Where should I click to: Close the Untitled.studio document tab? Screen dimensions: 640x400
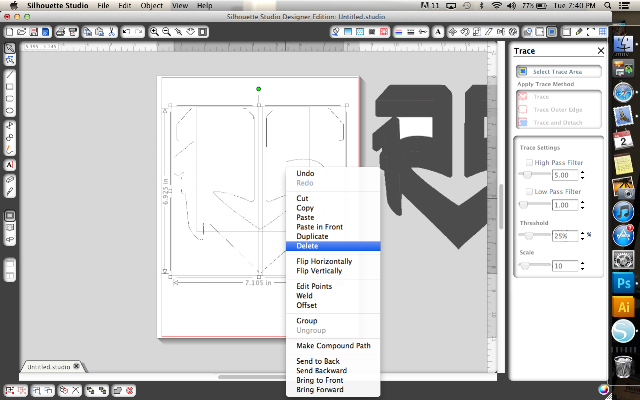pos(76,366)
